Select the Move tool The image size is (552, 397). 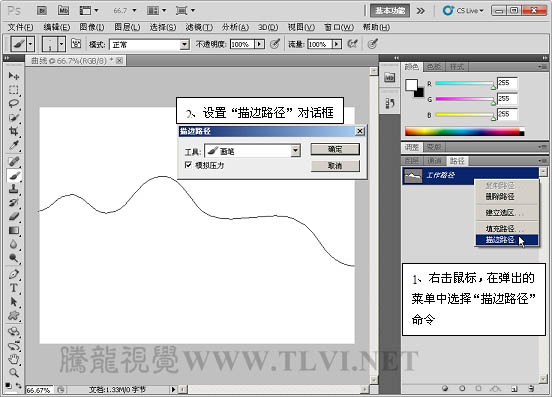click(x=14, y=76)
